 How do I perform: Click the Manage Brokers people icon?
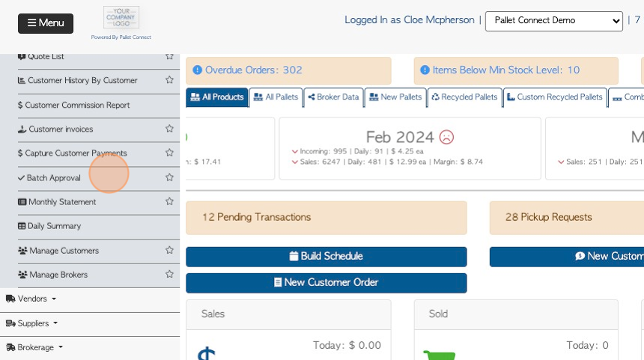(x=22, y=275)
